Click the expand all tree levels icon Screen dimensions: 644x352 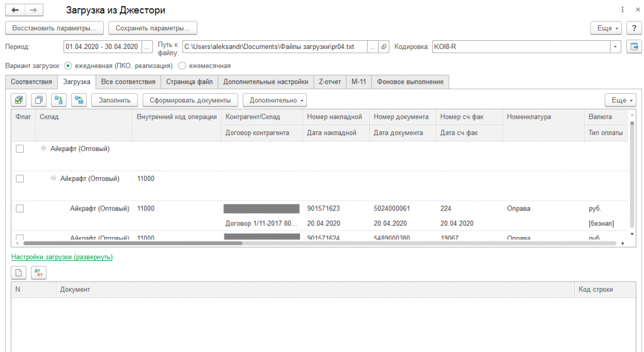click(x=58, y=100)
